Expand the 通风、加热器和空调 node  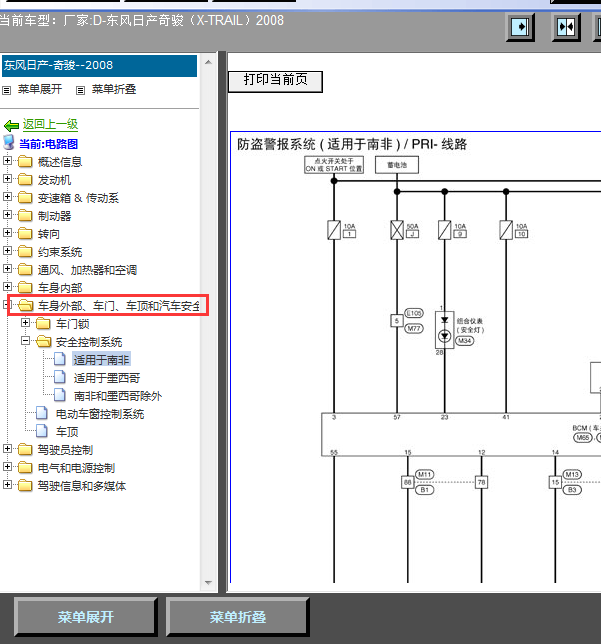[7, 269]
